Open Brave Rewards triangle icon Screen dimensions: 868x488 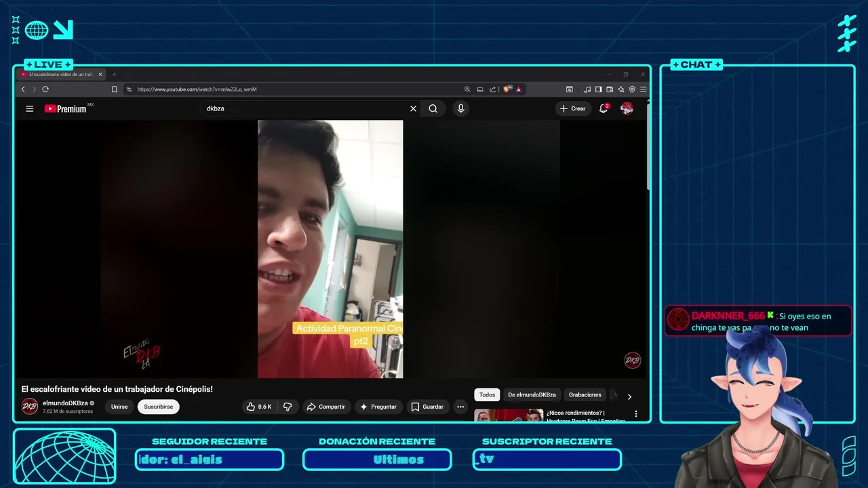click(x=518, y=89)
